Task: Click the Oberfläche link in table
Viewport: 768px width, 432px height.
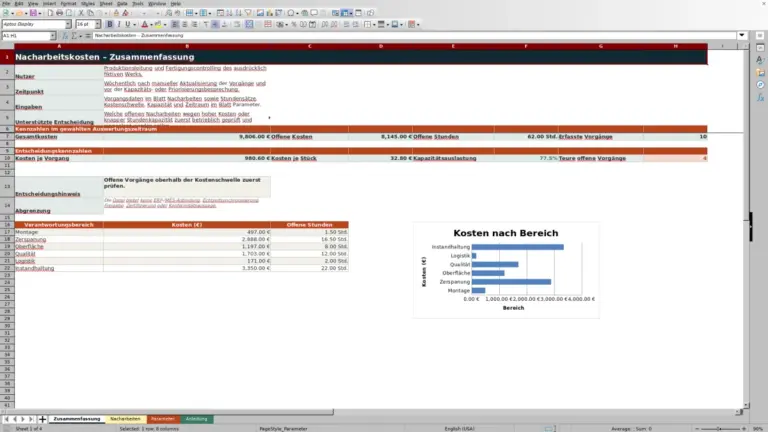Action: pos(29,247)
